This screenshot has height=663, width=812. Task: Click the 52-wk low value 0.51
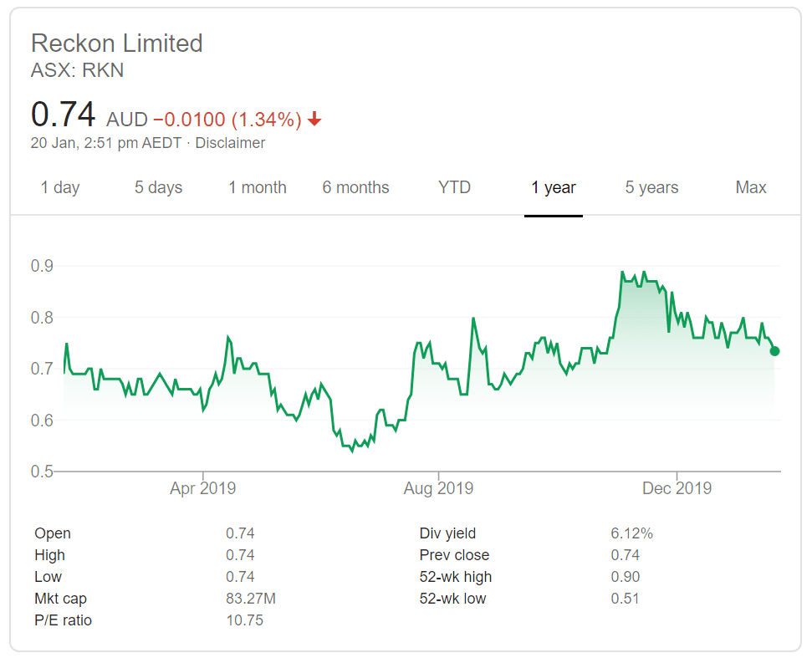[625, 599]
